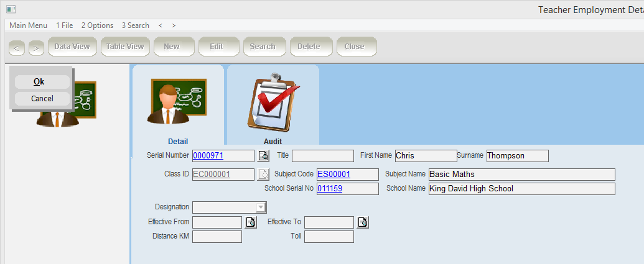Follow the School Serial No 011159 link
644x264 pixels.
coord(329,189)
